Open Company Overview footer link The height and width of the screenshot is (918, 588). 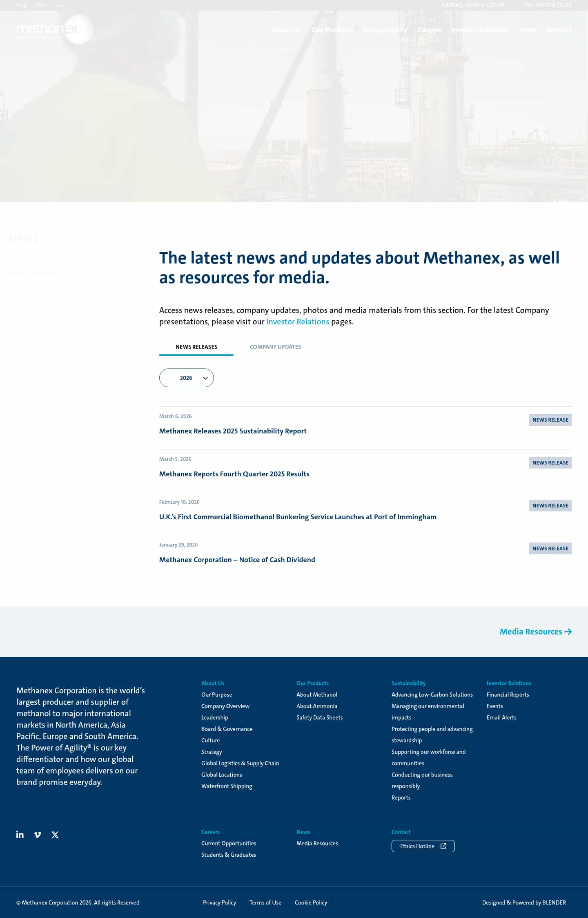tap(225, 706)
